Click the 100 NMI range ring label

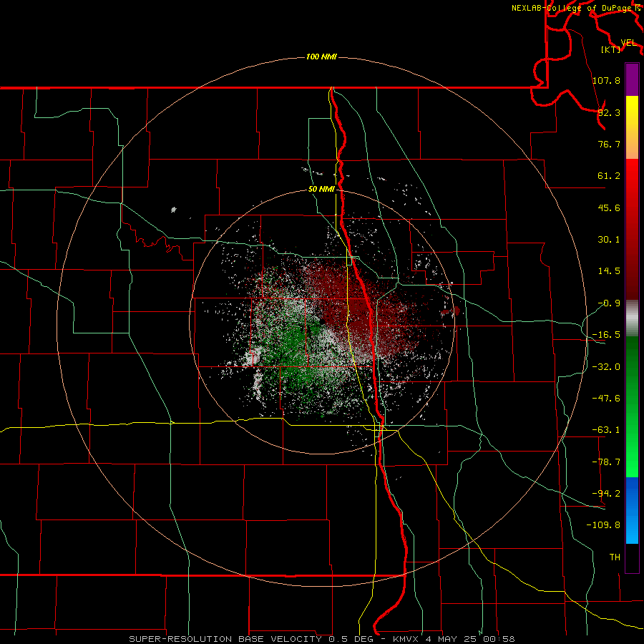[x=321, y=57]
